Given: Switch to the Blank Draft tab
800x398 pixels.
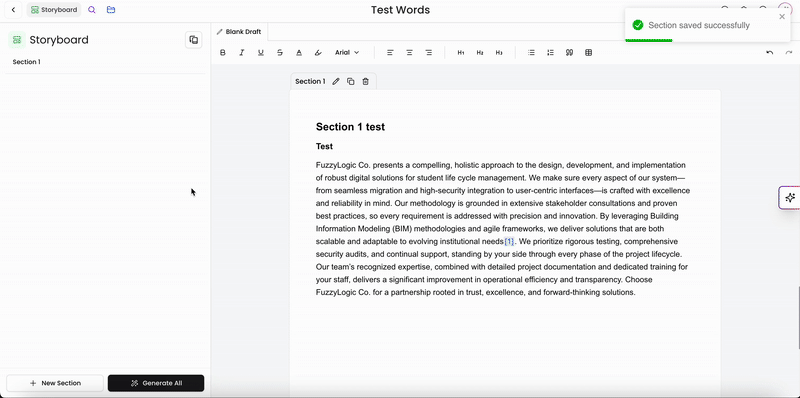Looking at the screenshot, I should [239, 32].
